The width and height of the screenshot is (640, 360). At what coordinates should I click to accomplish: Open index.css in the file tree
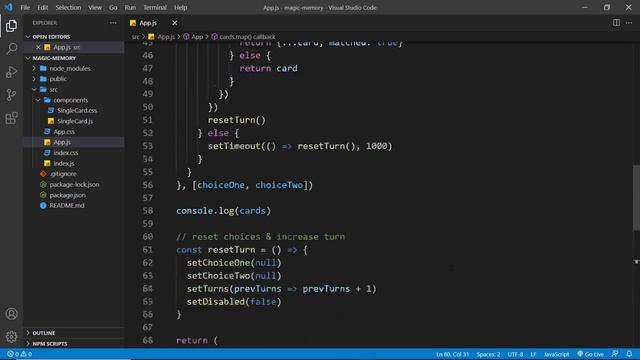click(x=65, y=153)
